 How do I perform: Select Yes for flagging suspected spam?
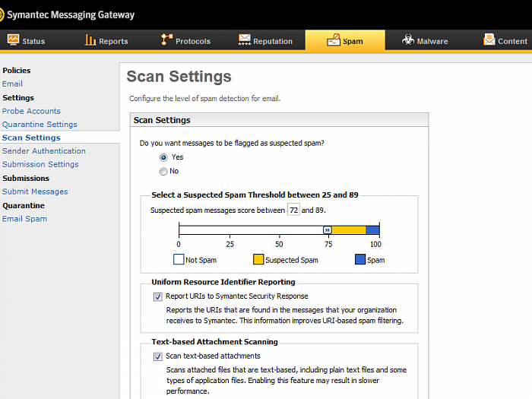click(x=163, y=157)
